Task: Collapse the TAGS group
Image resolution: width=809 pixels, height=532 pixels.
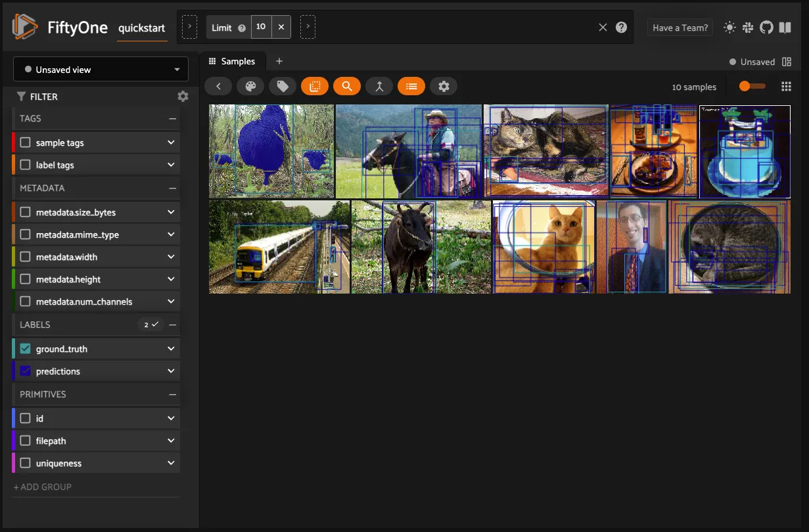Action: tap(172, 119)
